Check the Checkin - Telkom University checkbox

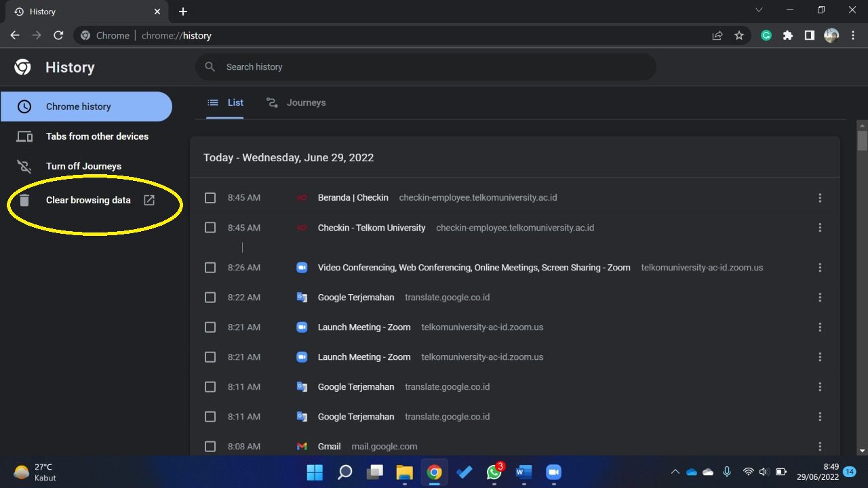(x=210, y=228)
